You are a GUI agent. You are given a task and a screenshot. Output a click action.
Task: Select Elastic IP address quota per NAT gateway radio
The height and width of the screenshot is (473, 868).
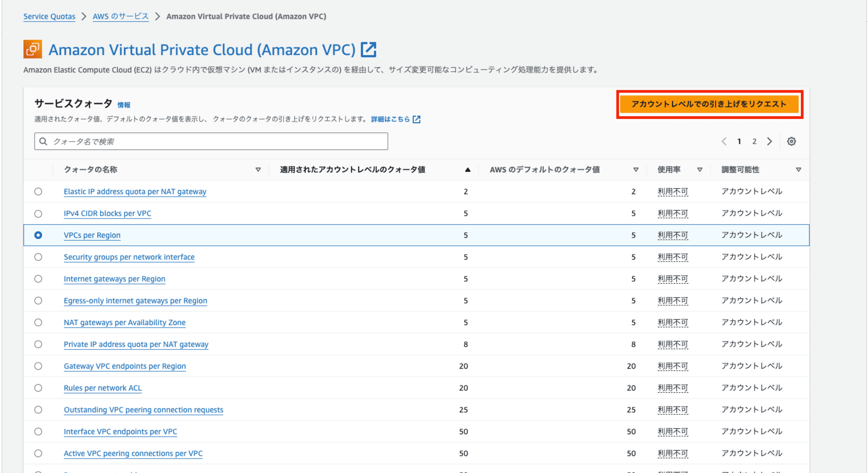coord(38,192)
